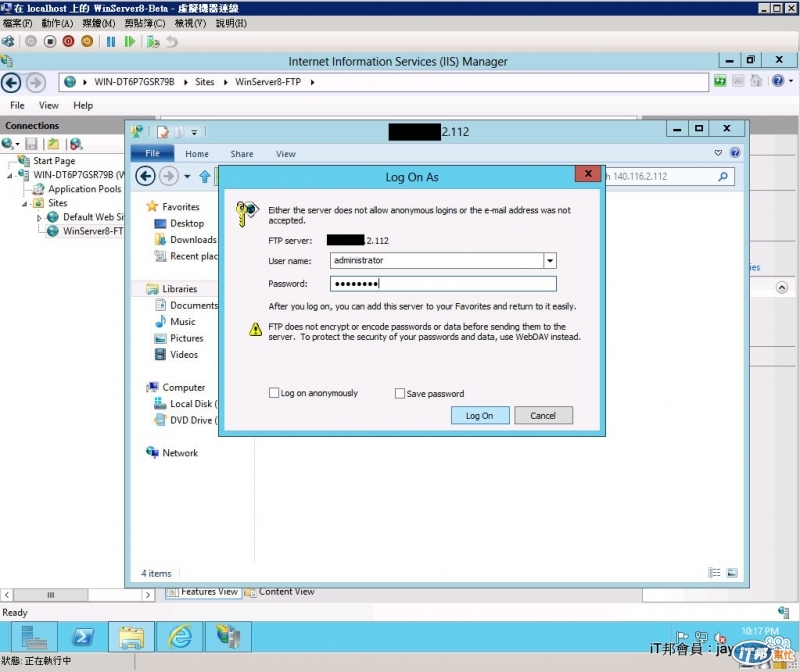Click the Log On button
Viewport: 800px width, 672px height.
point(480,415)
